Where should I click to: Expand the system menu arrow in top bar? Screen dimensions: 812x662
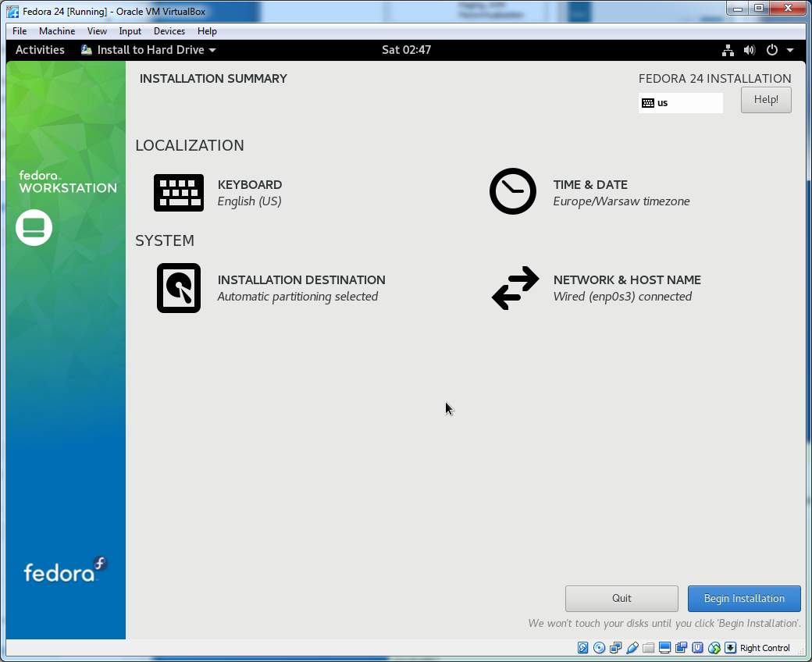(x=790, y=50)
